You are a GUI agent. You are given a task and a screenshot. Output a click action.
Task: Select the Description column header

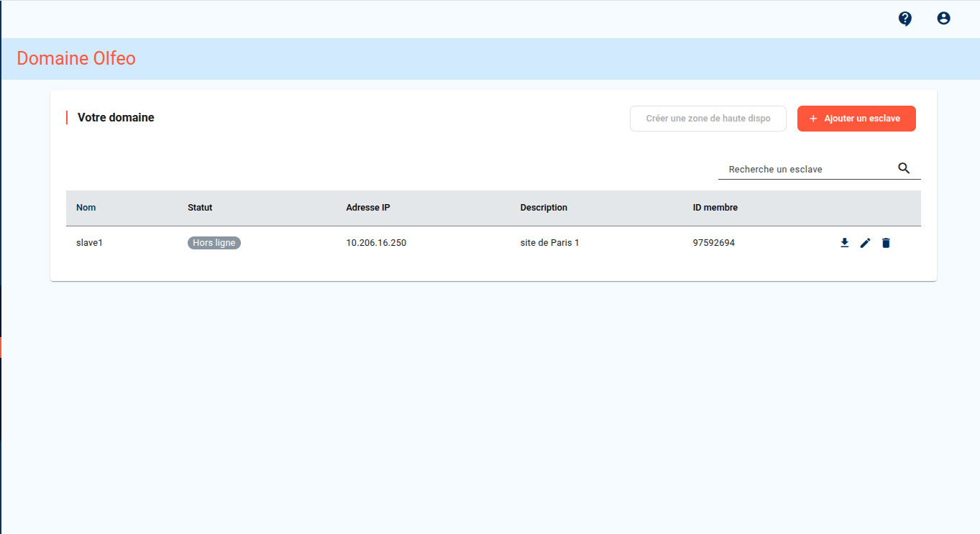point(544,208)
